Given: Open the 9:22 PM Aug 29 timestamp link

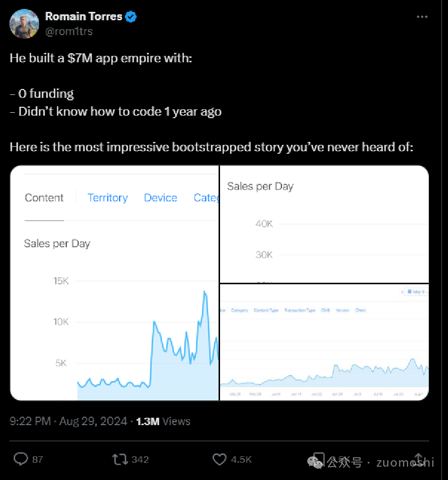Looking at the screenshot, I should 69,421.
